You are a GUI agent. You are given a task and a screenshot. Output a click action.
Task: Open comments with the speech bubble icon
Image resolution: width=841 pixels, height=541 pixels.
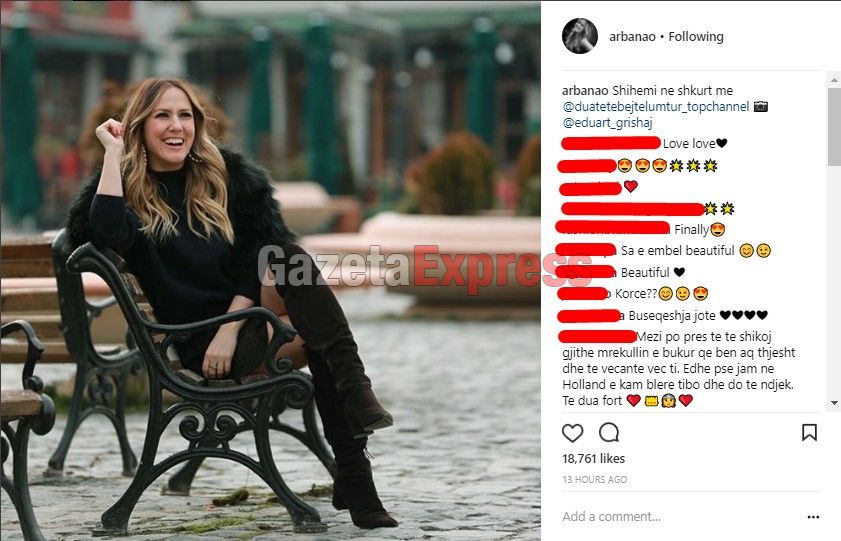coord(609,432)
